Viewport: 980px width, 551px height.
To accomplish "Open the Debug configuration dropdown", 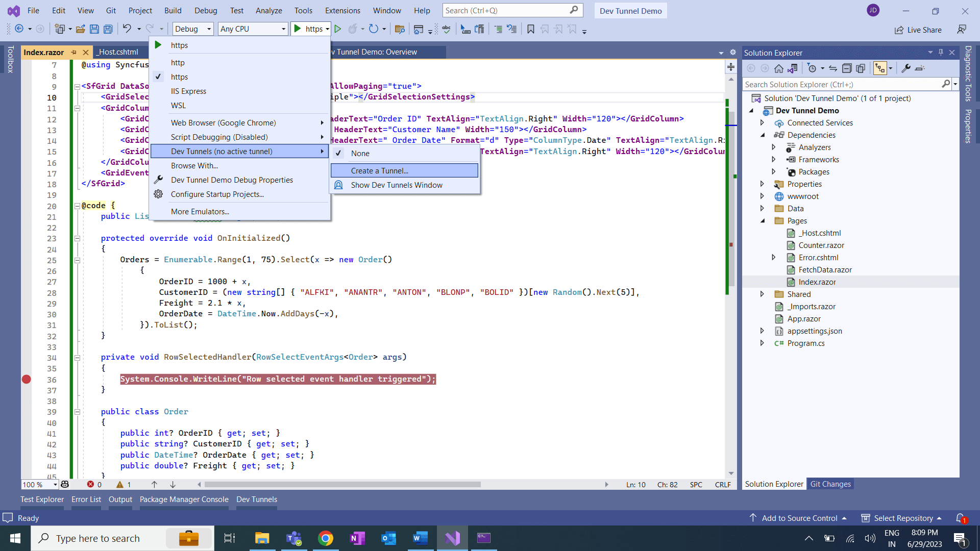I will coord(193,29).
